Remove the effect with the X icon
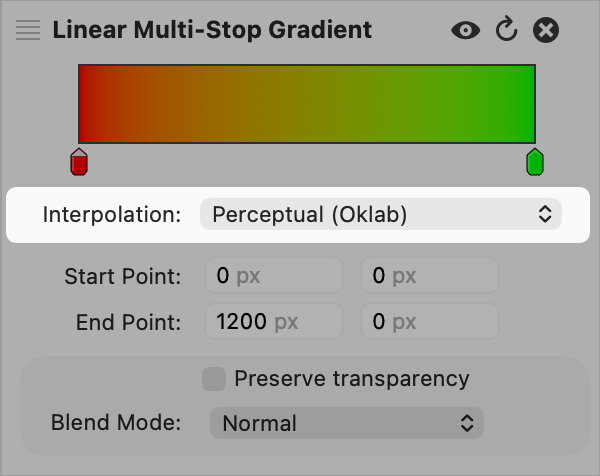 point(546,30)
